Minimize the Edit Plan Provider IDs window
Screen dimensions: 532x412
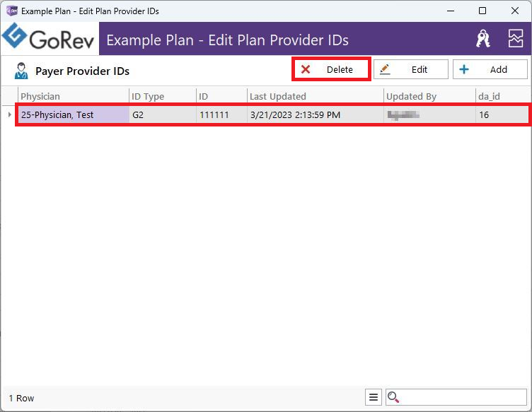tap(451, 11)
